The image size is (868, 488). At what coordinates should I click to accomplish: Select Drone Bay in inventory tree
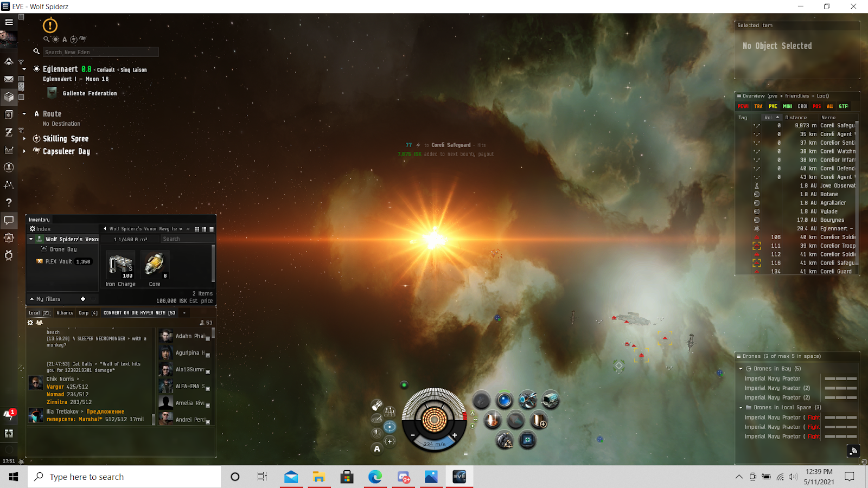coord(63,249)
